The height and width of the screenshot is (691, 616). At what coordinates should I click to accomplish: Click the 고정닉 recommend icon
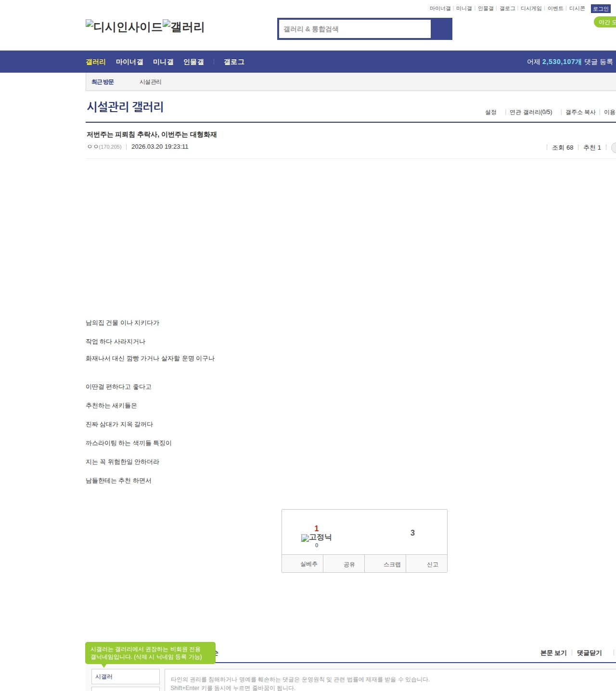316,537
